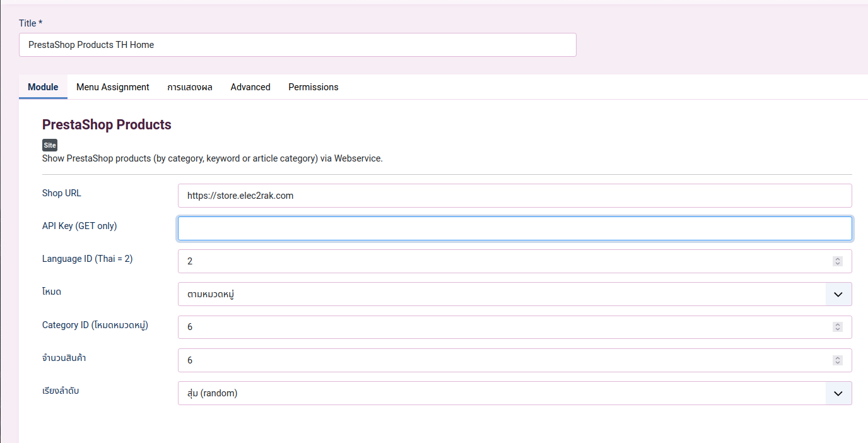Click the Category ID number field
Image resolution: width=868 pixels, height=443 pixels.
click(x=515, y=327)
